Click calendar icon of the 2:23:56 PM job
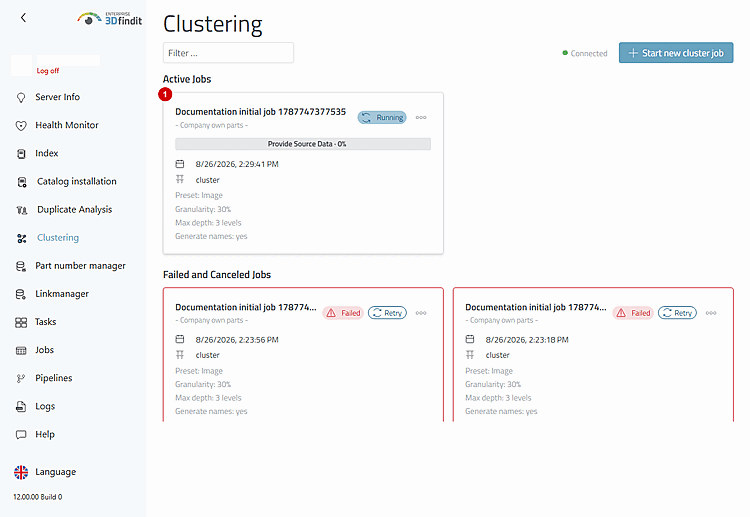 [180, 340]
